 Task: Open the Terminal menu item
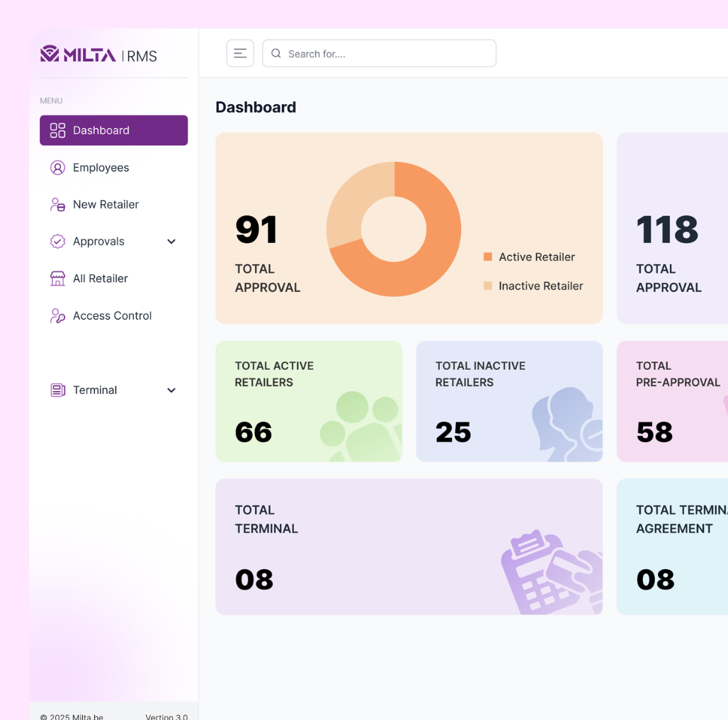tap(114, 390)
